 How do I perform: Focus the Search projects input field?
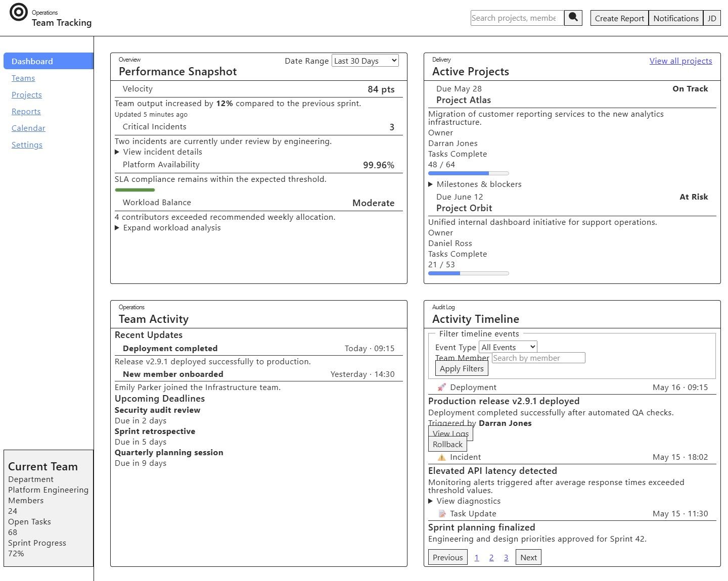(x=517, y=18)
